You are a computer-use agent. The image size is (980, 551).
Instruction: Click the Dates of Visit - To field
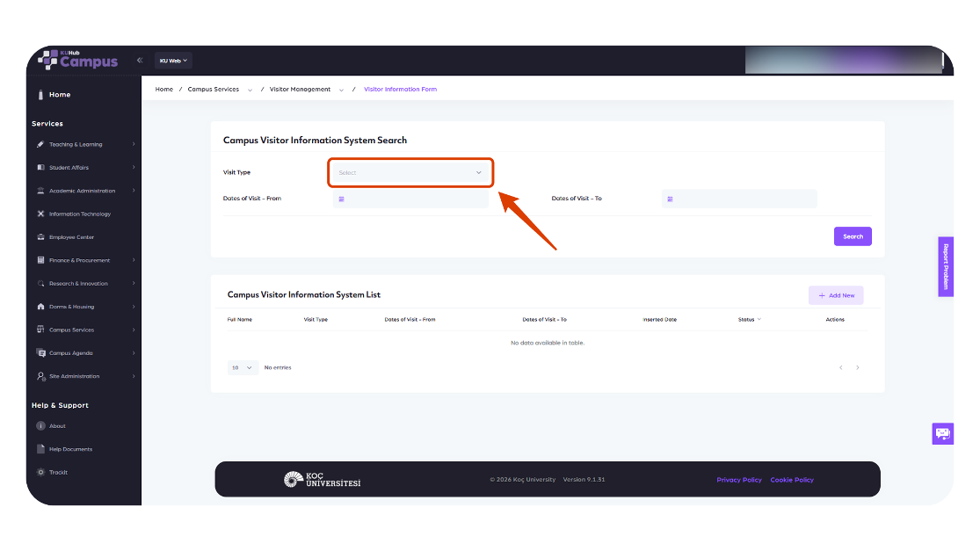click(x=739, y=199)
